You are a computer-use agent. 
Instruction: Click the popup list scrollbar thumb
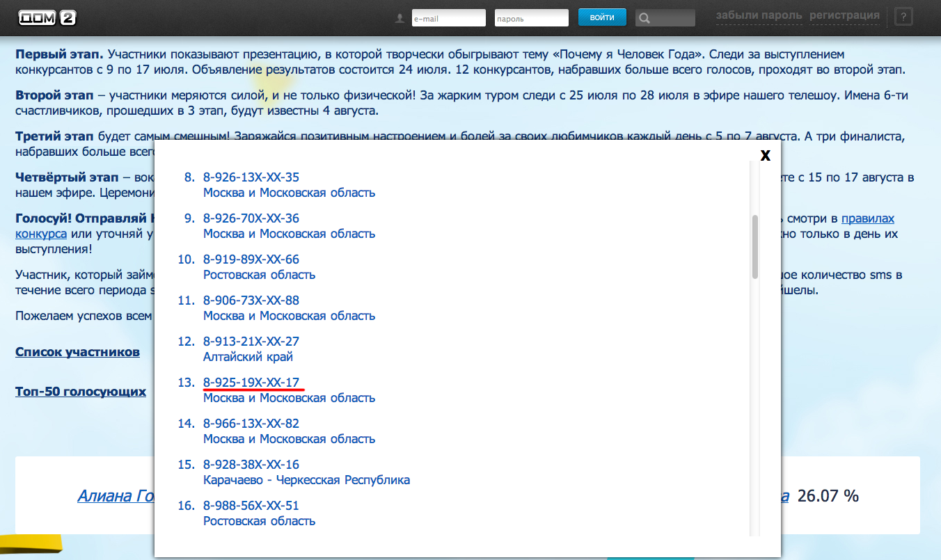pos(755,247)
